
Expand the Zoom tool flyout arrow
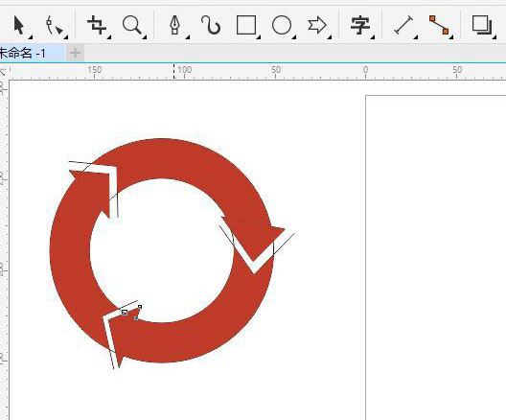coord(145,37)
